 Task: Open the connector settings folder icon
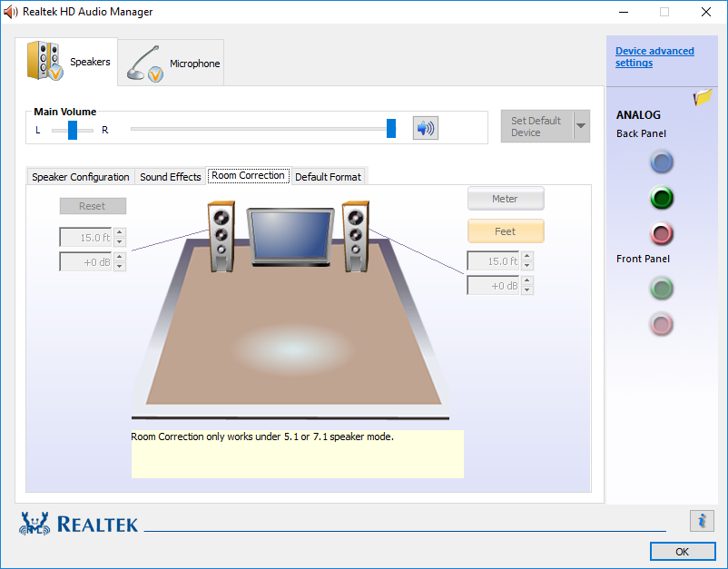(703, 97)
